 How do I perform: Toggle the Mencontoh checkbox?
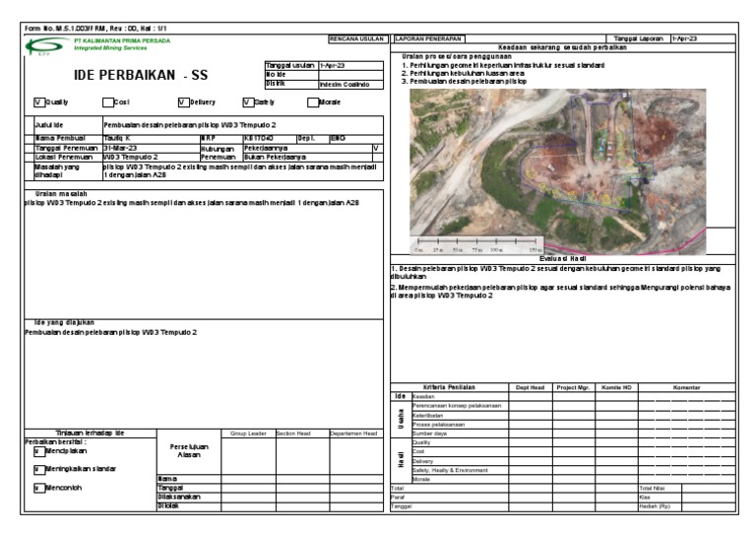[37, 486]
